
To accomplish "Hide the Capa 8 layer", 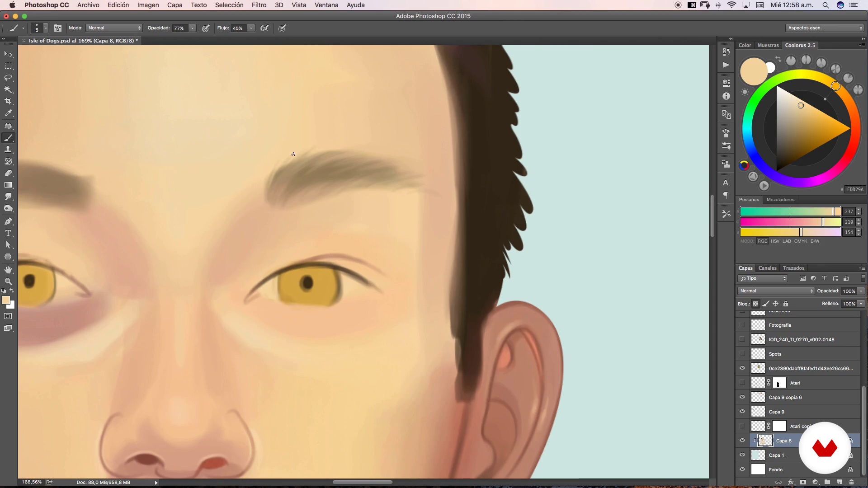I will (742, 441).
